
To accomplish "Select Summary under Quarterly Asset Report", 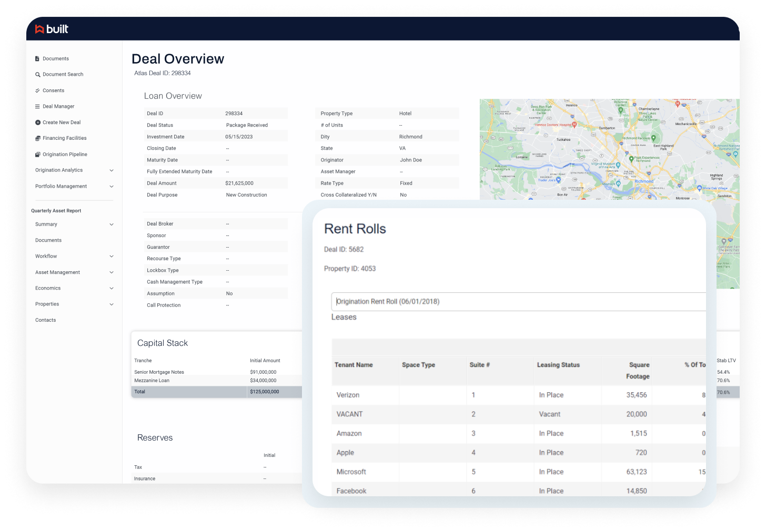I will click(46, 224).
